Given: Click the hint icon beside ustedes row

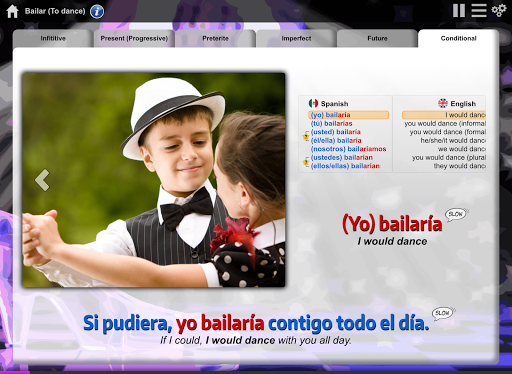Looking at the screenshot, I should pos(306,162).
